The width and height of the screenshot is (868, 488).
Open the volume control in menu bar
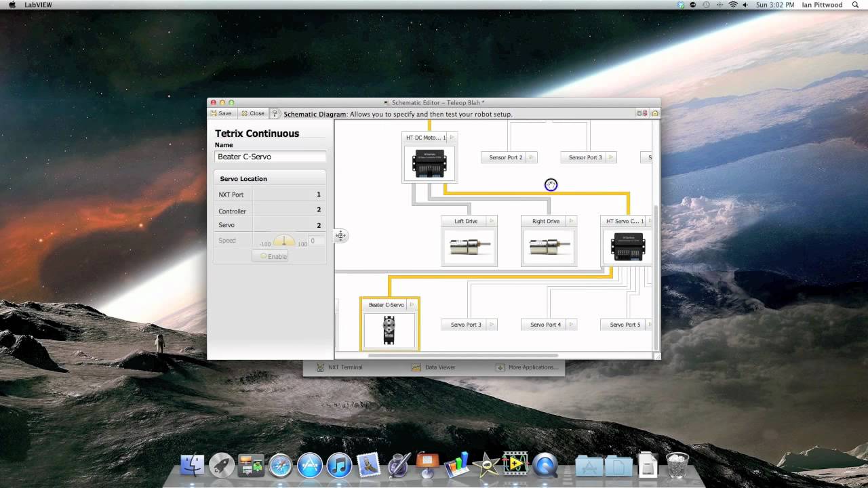[x=746, y=5]
